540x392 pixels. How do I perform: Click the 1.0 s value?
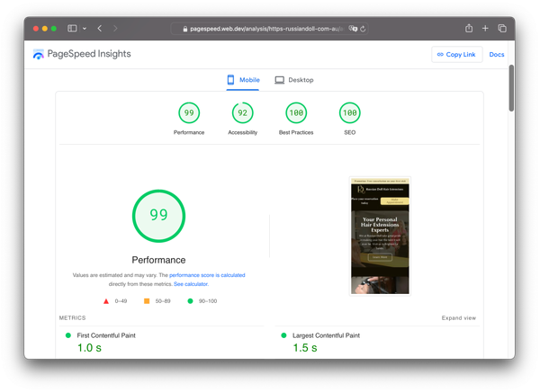pos(89,348)
